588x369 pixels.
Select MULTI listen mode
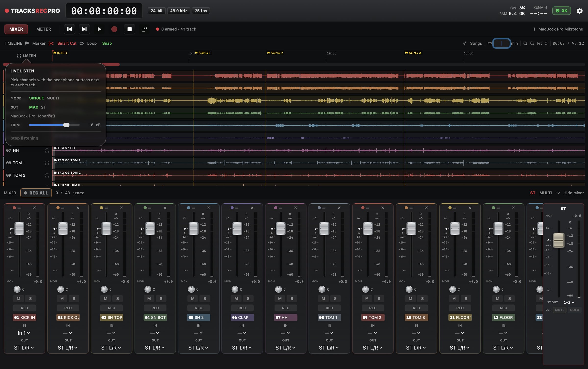tap(53, 98)
